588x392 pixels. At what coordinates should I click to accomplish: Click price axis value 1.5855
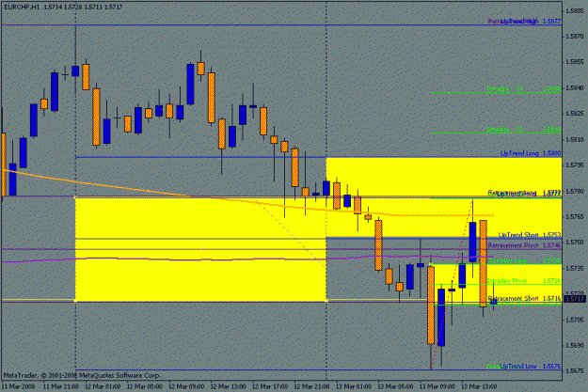point(575,62)
